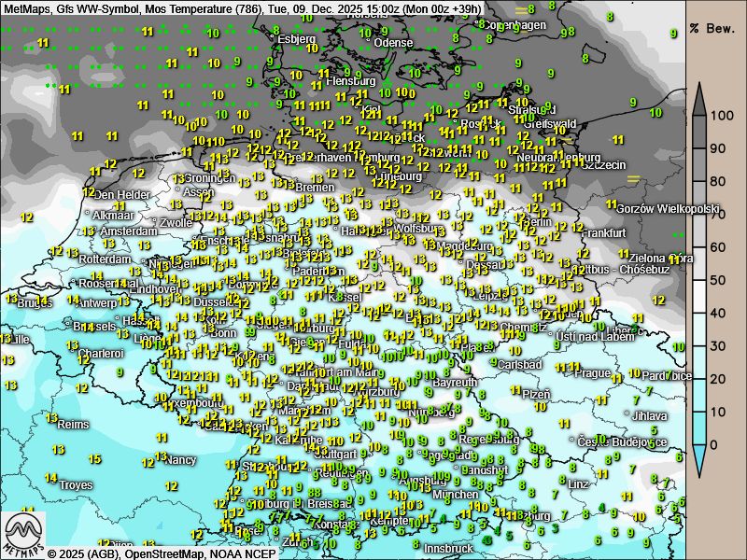Click the Prague city marker dot
The width and height of the screenshot is (747, 560).
pos(569,371)
